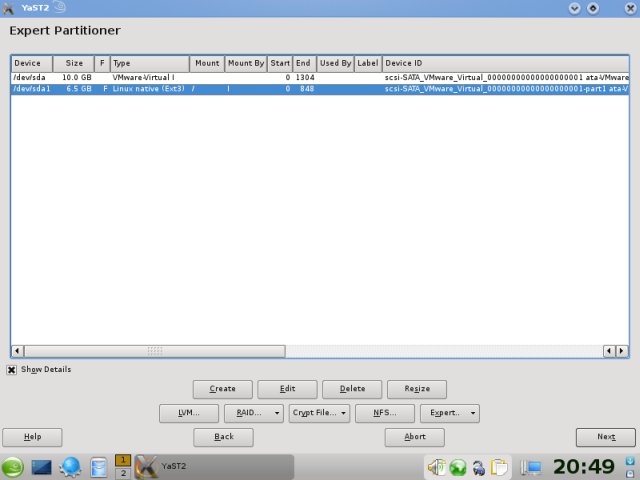Viewport: 640px width, 480px height.
Task: Click the 10.0 GB size cell
Action: pos(77,78)
